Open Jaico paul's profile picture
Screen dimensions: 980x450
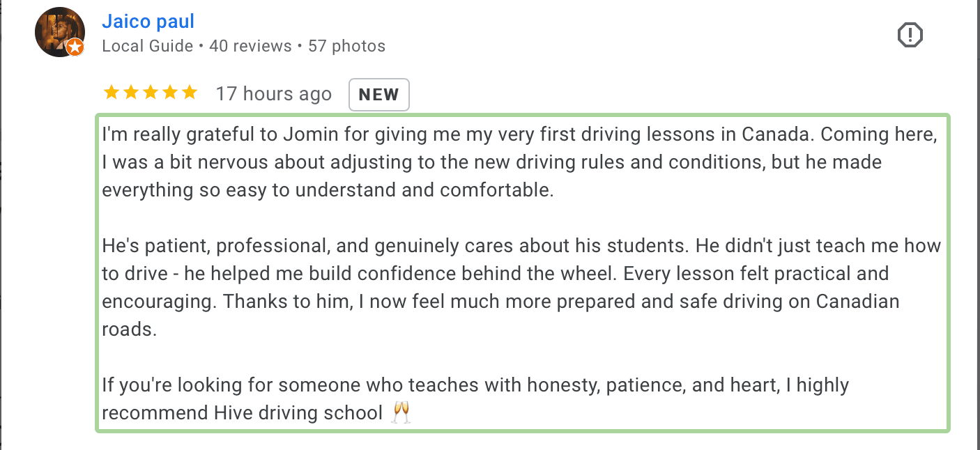pyautogui.click(x=59, y=32)
